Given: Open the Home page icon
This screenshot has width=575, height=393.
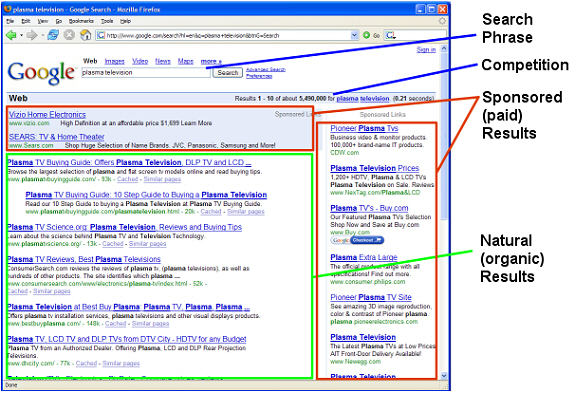Looking at the screenshot, I should click(x=86, y=35).
